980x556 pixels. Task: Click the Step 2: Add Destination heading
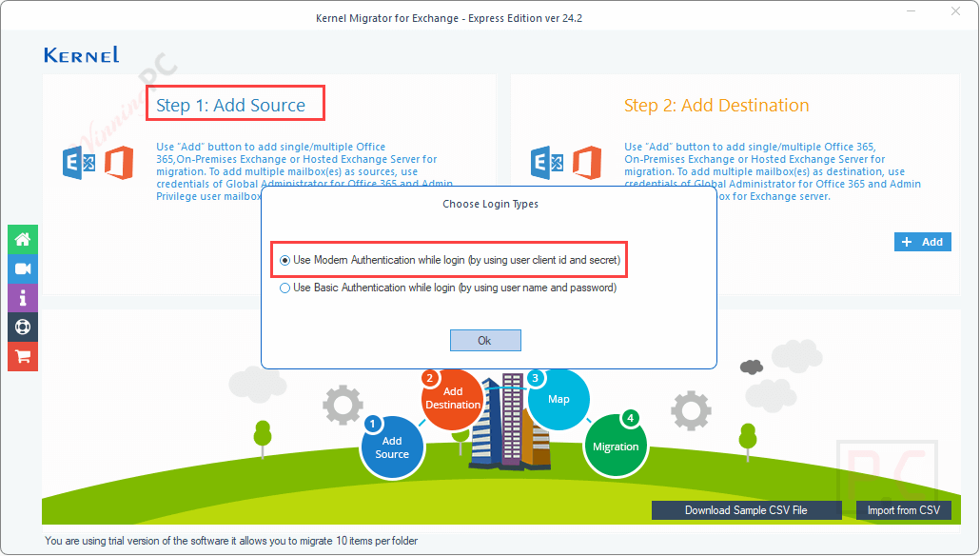(716, 105)
